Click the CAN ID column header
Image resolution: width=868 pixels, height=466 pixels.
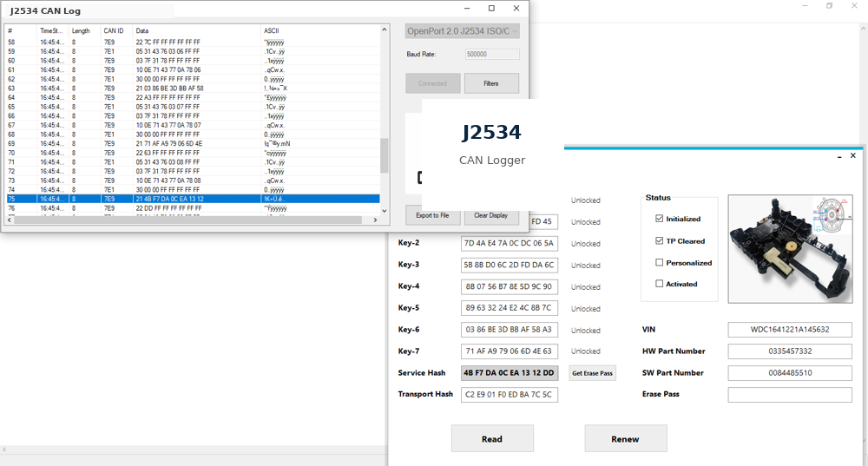point(117,31)
